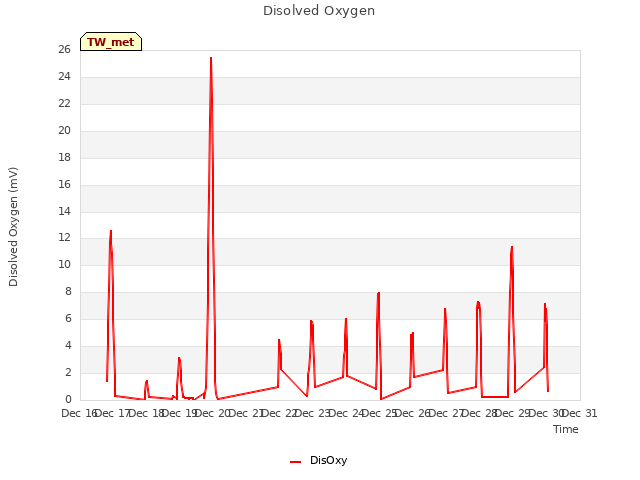Image resolution: width=640 pixels, height=480 pixels.
Task: Click the y-axis value 22
Action: pos(64,103)
